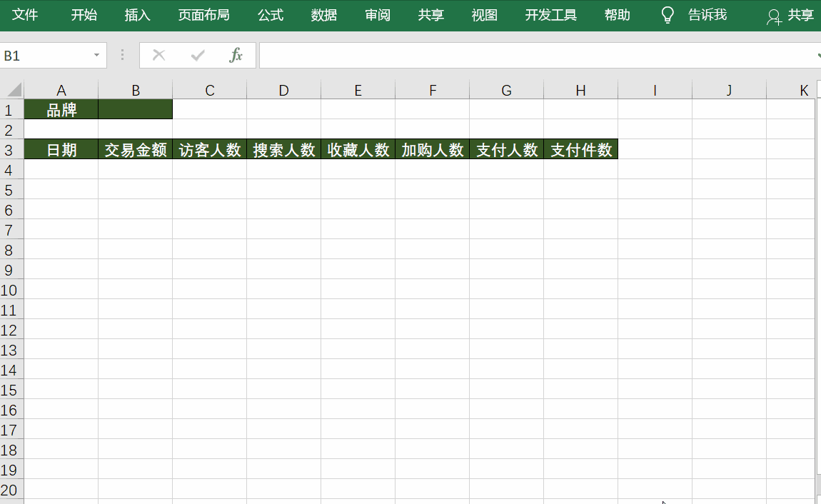Click the 告诉我 text box
The height and width of the screenshot is (504, 821).
click(707, 15)
